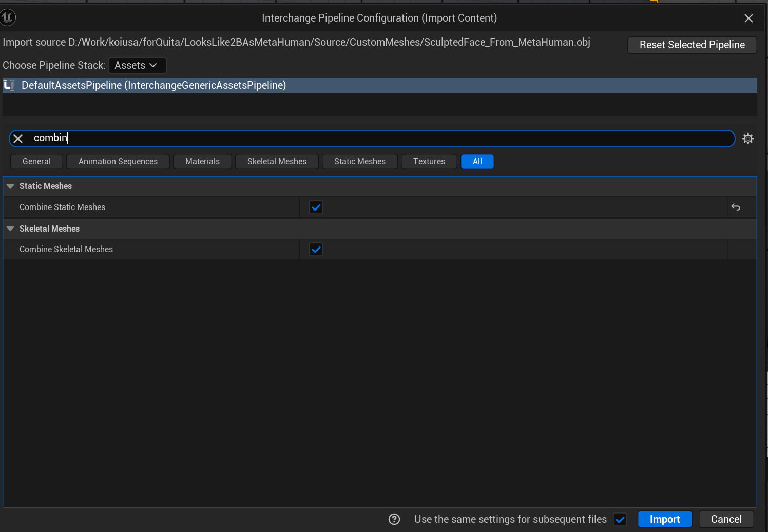
Task: Click the reset arrow for Combine Static Meshes
Action: click(735, 207)
